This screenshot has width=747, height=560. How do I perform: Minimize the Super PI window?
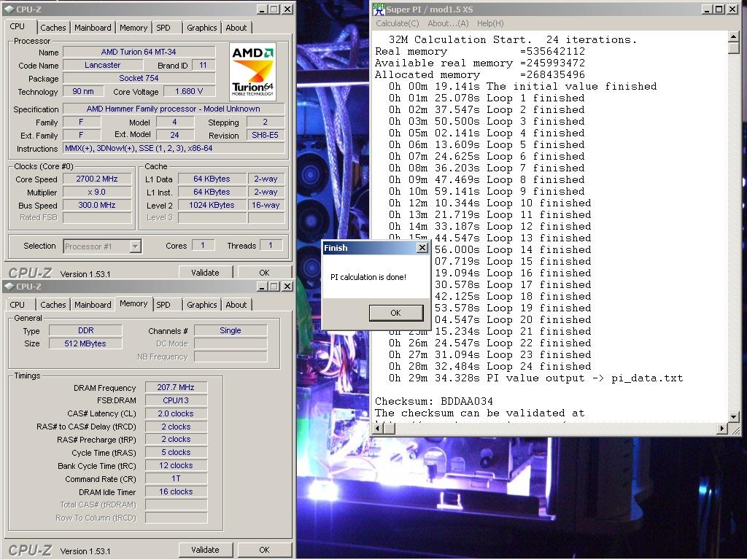tap(708, 9)
